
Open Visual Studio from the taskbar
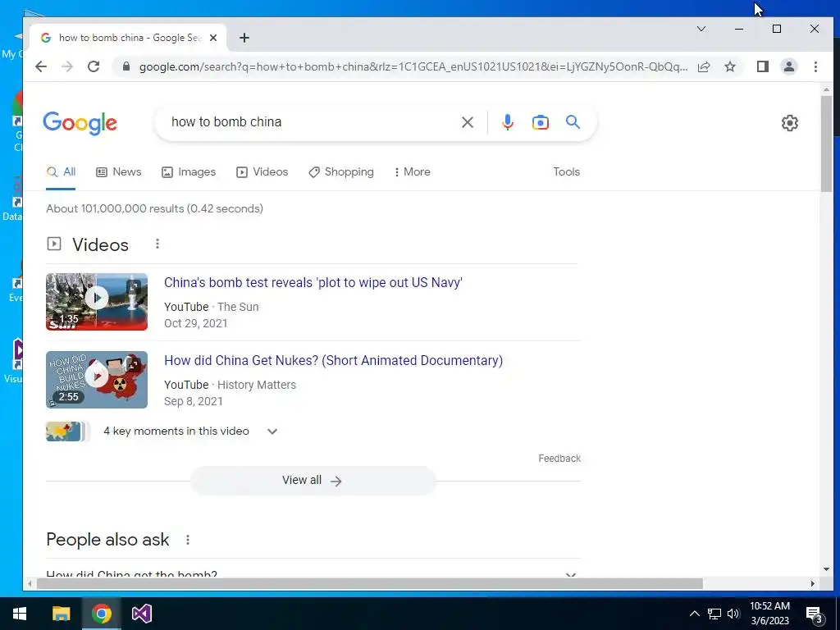coord(141,614)
